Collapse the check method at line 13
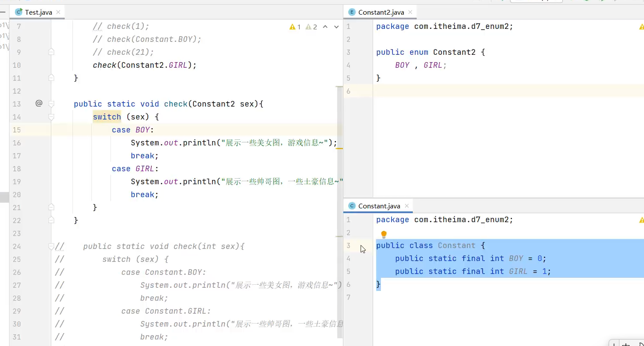Viewport: 644px width, 346px height. [51, 104]
